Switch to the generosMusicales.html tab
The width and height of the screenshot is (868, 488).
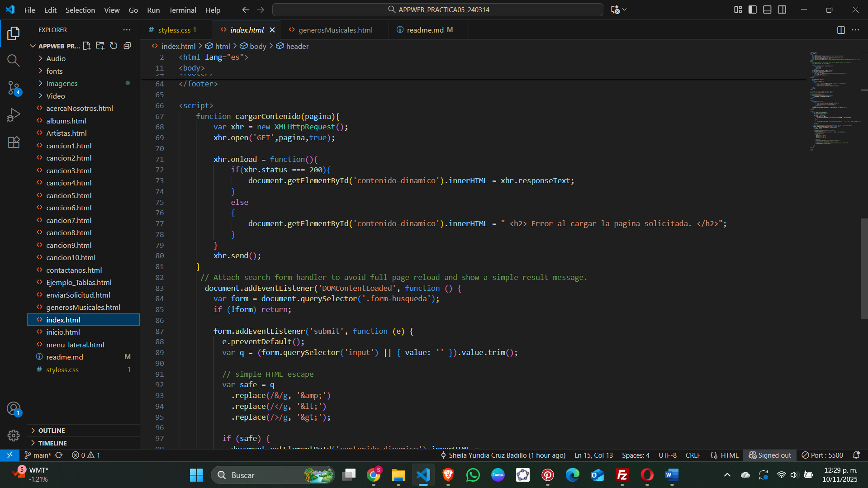tap(335, 30)
